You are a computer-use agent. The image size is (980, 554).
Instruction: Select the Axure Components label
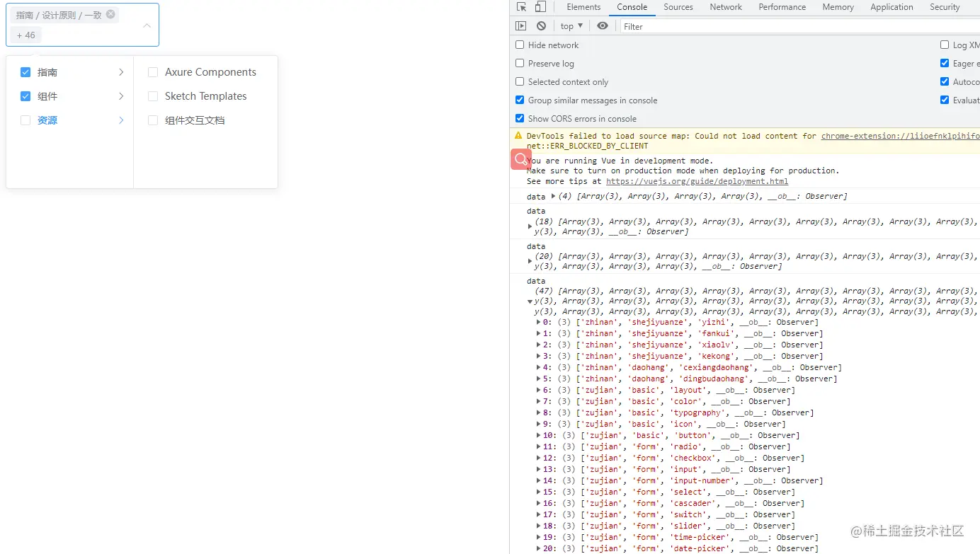[x=210, y=72]
